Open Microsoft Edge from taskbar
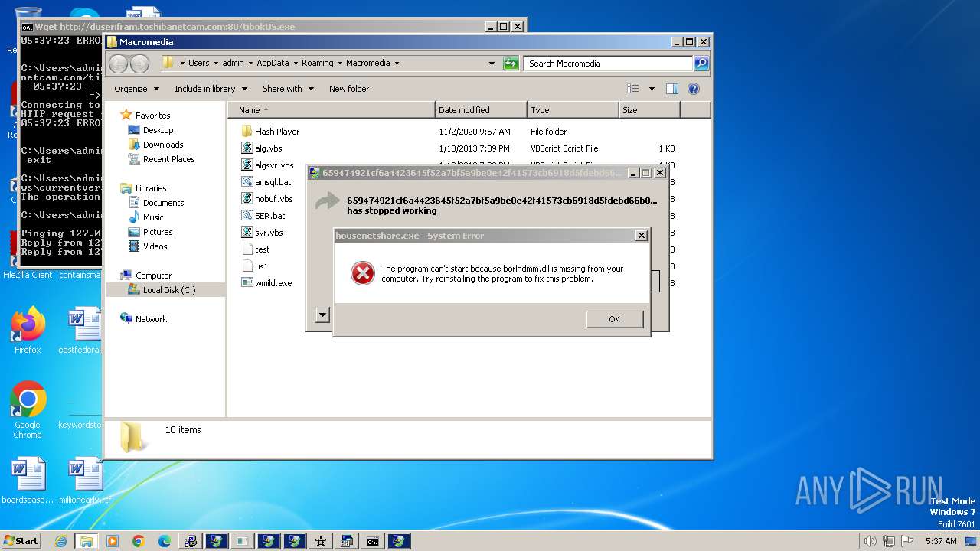Image resolution: width=980 pixels, height=551 pixels. 165,541
